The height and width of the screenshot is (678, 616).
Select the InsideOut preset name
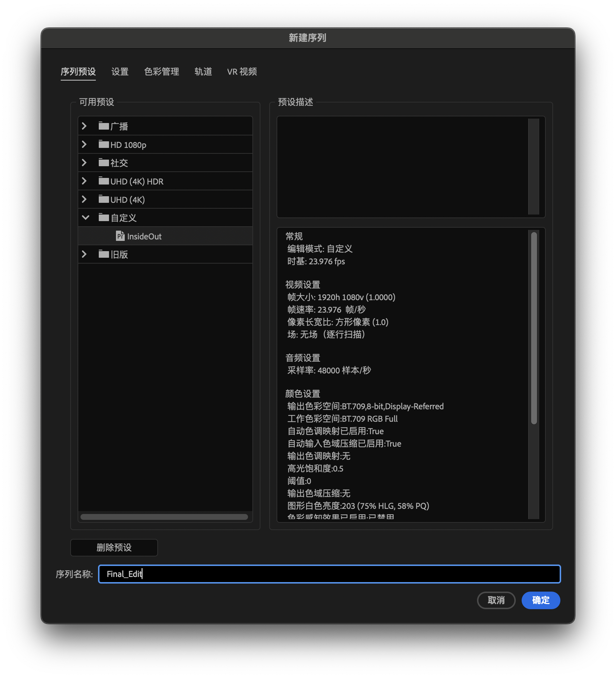click(x=144, y=236)
